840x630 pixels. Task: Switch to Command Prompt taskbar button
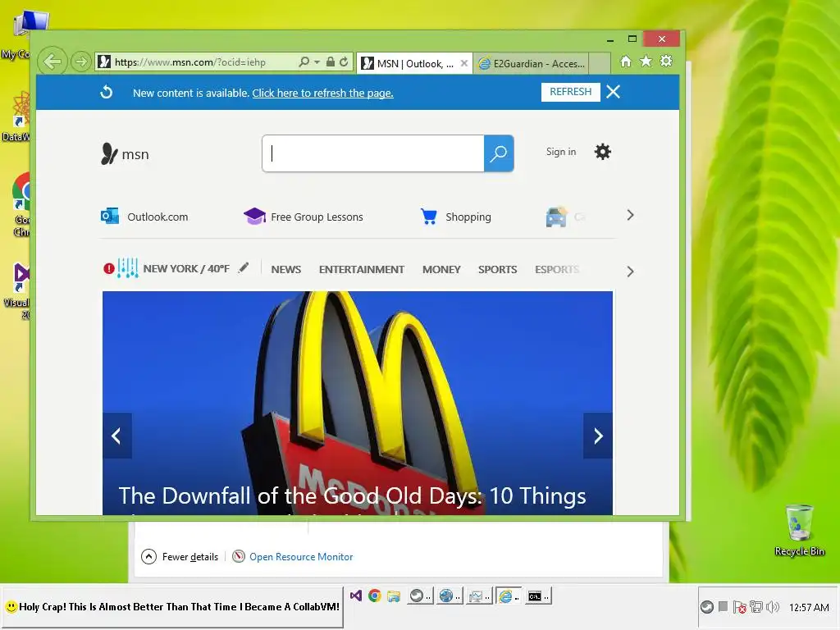tap(538, 596)
